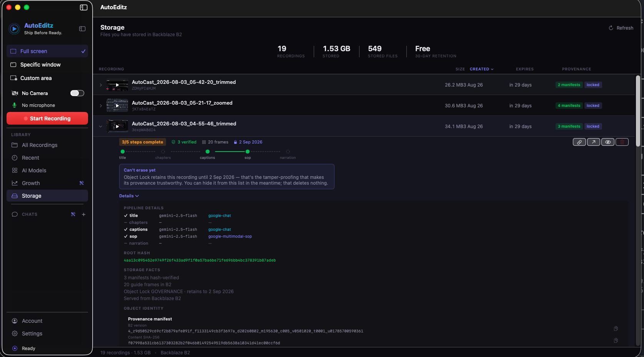Select Full screen capture mode

[x=47, y=51]
